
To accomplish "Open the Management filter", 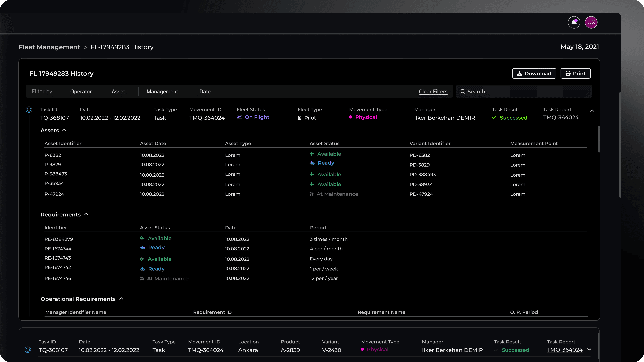I will [x=162, y=92].
